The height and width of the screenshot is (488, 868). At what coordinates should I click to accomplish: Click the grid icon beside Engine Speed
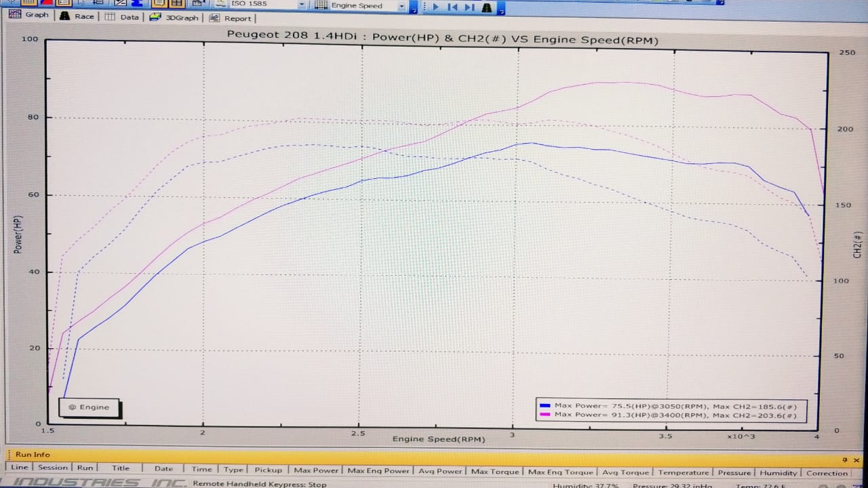pyautogui.click(x=321, y=5)
